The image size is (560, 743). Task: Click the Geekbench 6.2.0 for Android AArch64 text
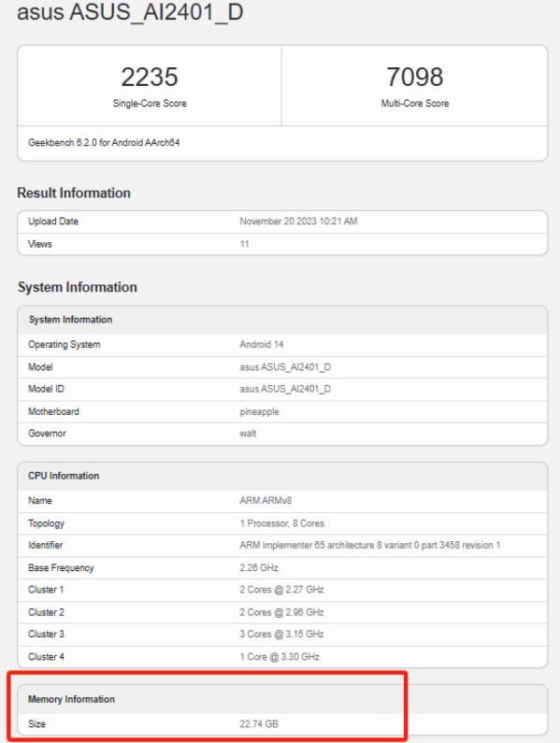104,143
